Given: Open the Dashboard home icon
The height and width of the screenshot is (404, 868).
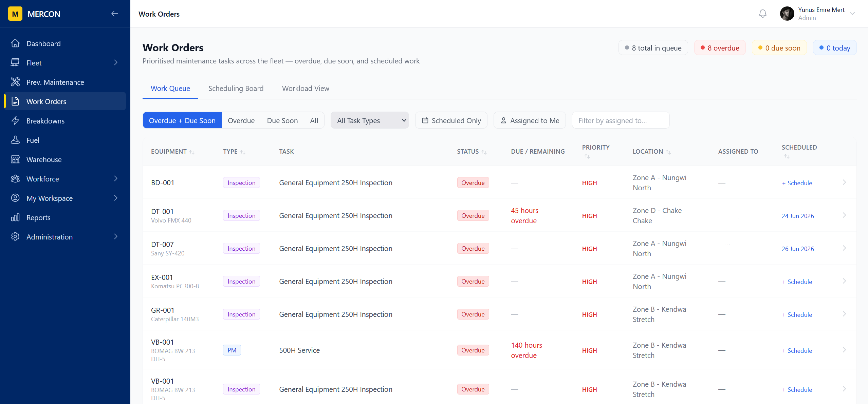Looking at the screenshot, I should pyautogui.click(x=15, y=43).
